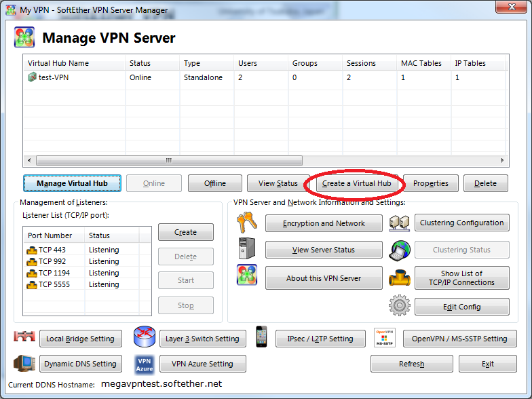This screenshot has height=399, width=532.
Task: Open Clustering Configuration
Action: (461, 223)
